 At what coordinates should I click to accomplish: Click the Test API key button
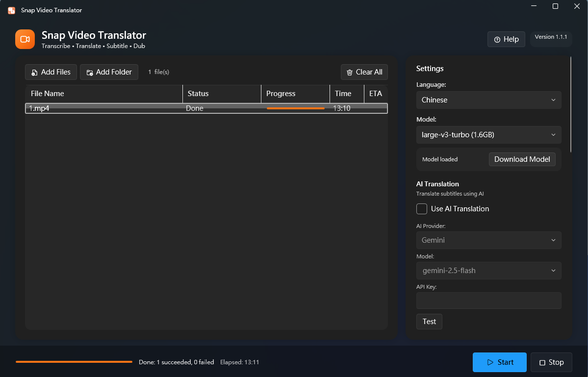coord(429,322)
